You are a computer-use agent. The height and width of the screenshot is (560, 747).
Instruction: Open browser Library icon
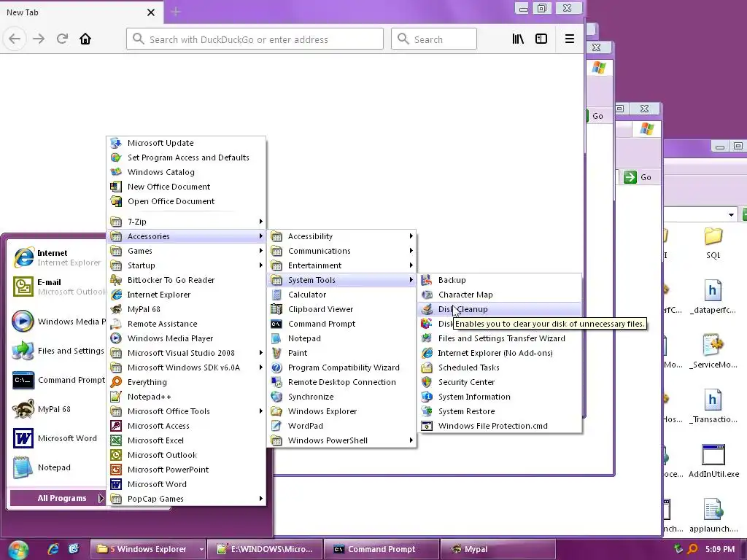[x=518, y=39]
